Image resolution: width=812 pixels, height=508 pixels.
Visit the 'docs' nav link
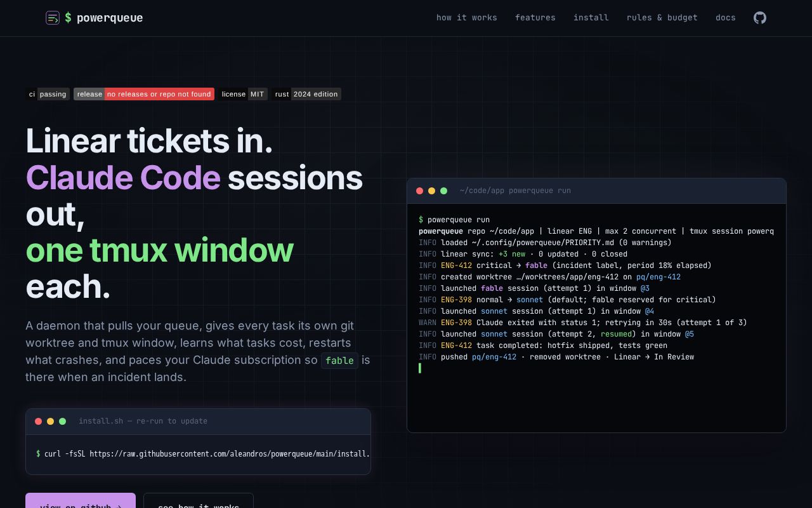(x=726, y=18)
